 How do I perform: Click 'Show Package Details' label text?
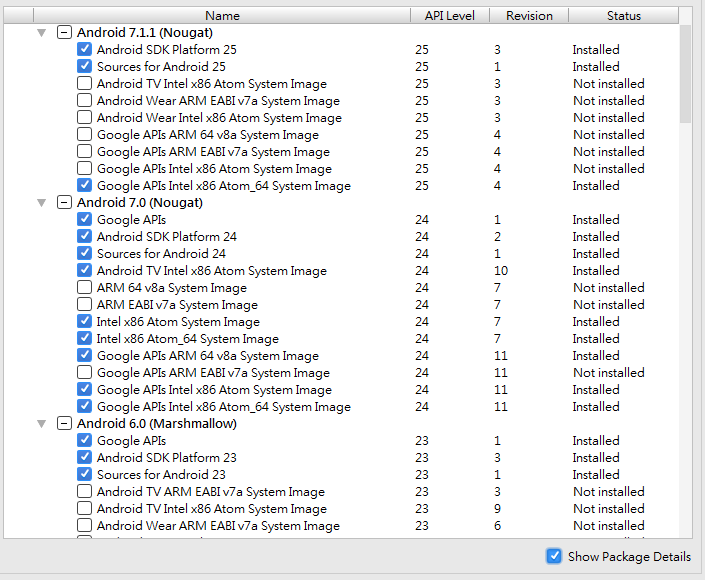pos(629,557)
